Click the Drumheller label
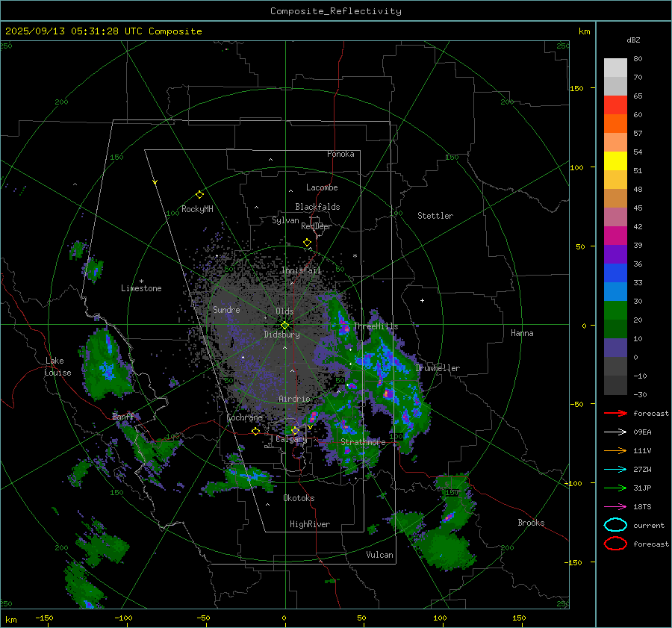The width and height of the screenshot is (672, 628). coord(438,368)
